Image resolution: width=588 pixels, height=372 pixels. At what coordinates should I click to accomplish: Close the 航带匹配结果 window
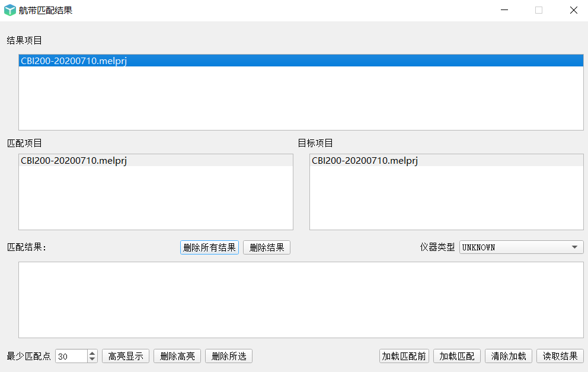click(x=573, y=10)
